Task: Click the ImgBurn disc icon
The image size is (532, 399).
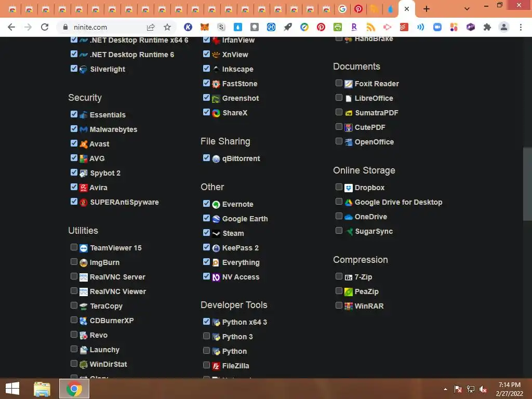Action: pos(84,262)
